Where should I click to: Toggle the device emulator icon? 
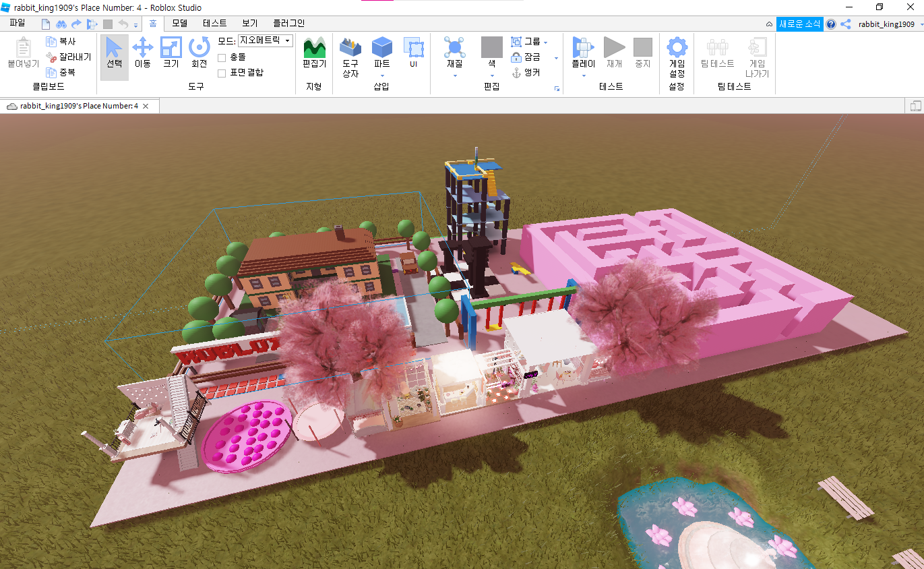coord(915,106)
